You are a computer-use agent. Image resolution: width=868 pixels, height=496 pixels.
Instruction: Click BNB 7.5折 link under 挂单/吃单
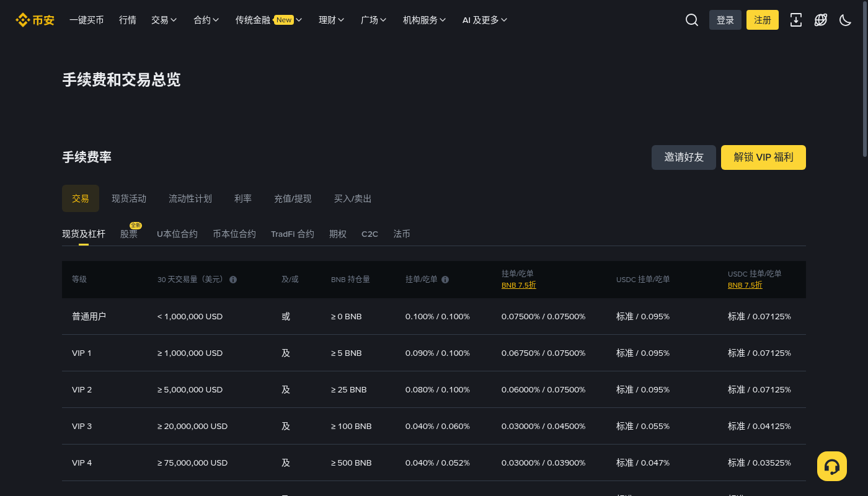click(519, 285)
